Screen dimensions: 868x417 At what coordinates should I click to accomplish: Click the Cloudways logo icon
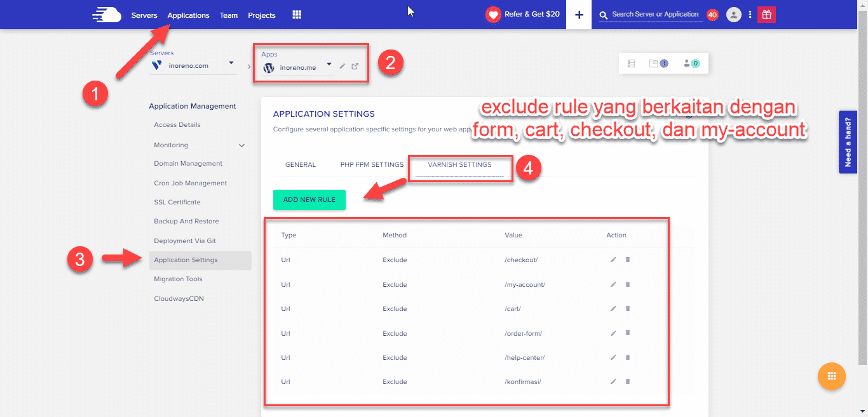tap(106, 15)
